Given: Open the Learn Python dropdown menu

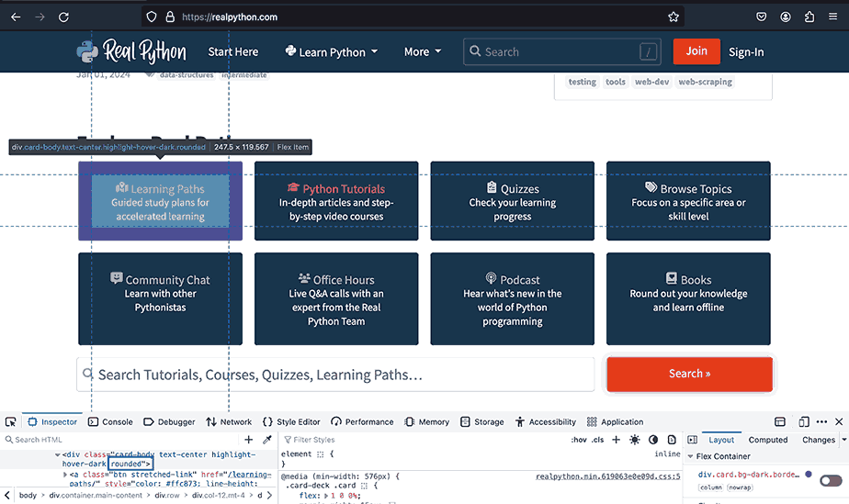Looking at the screenshot, I should 331,51.
